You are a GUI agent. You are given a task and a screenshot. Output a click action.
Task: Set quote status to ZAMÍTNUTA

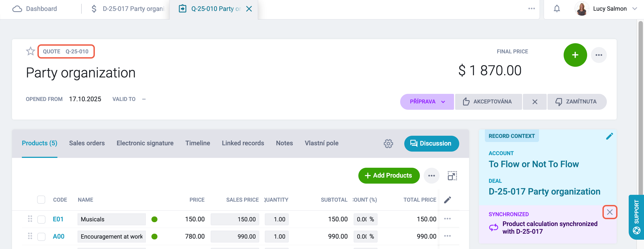(577, 102)
